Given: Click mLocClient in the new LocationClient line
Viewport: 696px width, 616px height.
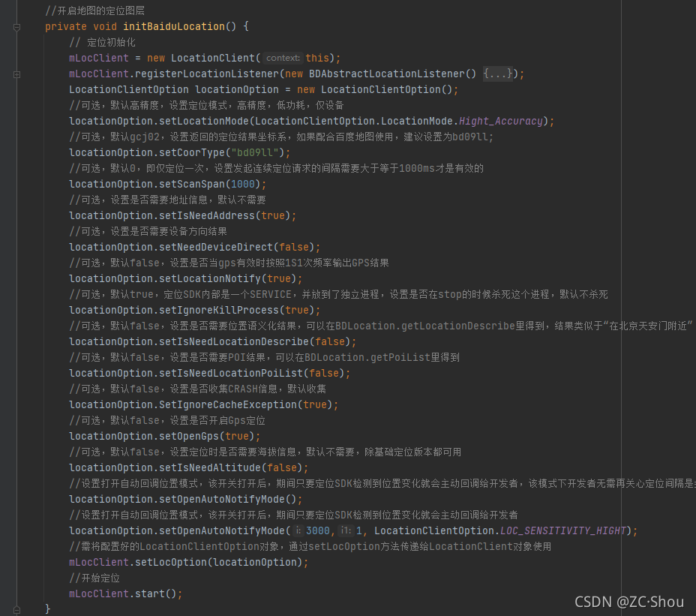Looking at the screenshot, I should click(98, 59).
